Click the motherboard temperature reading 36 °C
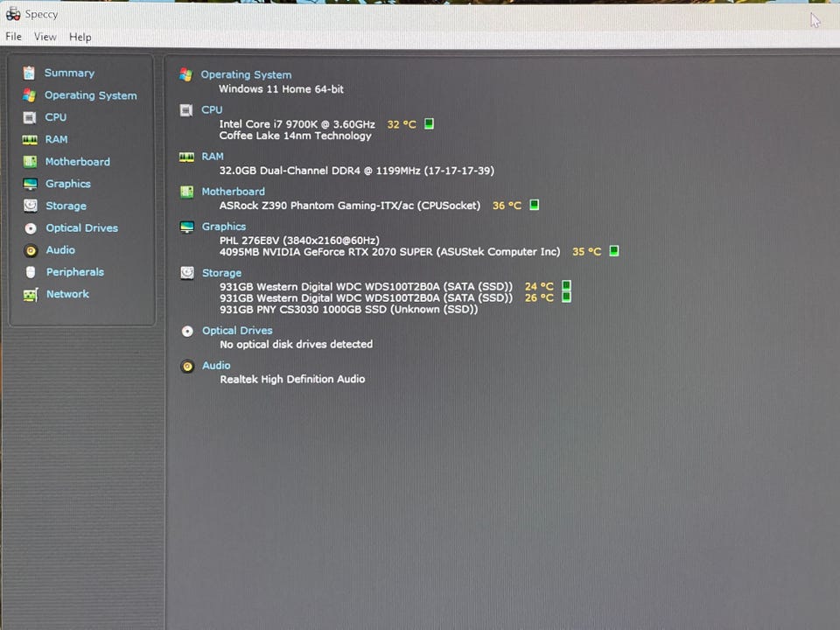This screenshot has height=630, width=840. [507, 206]
